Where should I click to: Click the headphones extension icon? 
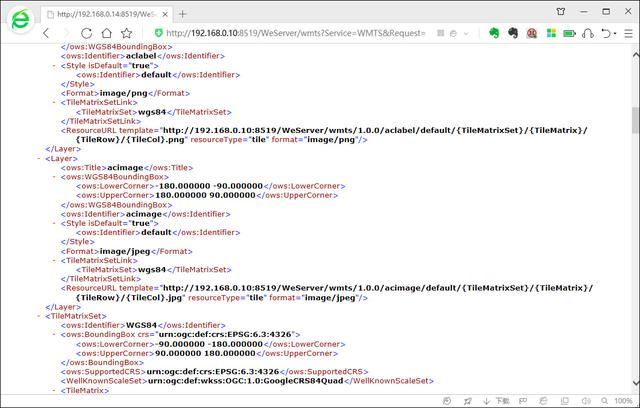[588, 33]
